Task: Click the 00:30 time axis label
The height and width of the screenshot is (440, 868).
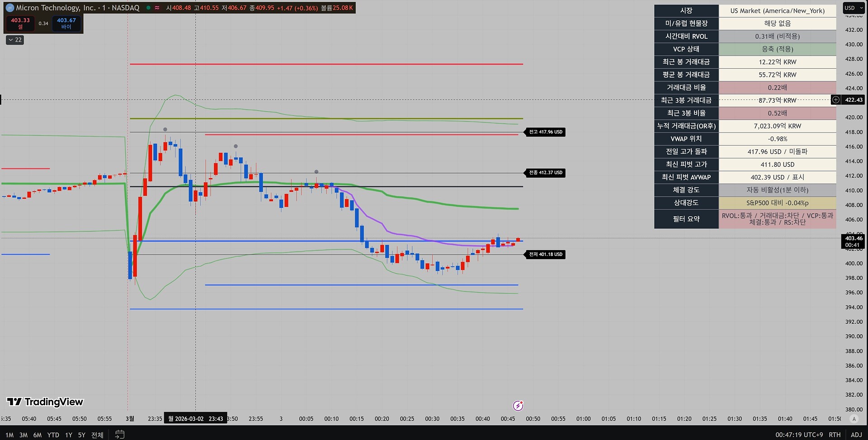Action: 432,419
